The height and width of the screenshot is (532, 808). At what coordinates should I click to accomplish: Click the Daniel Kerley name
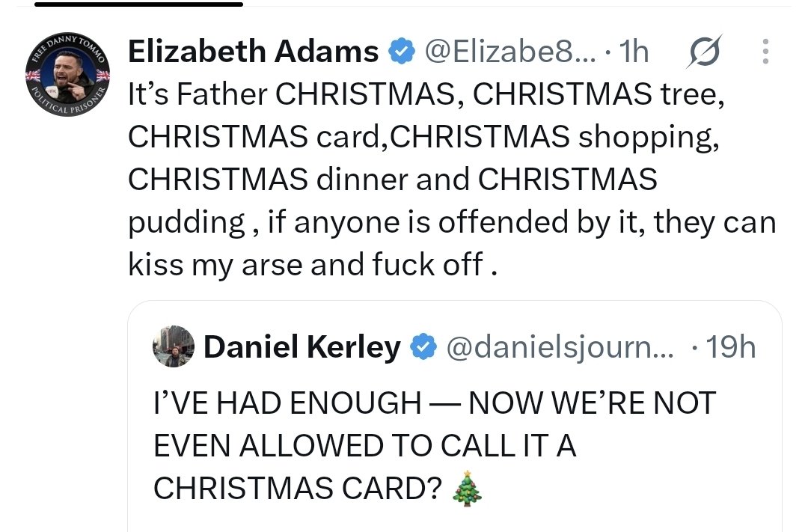click(x=302, y=346)
